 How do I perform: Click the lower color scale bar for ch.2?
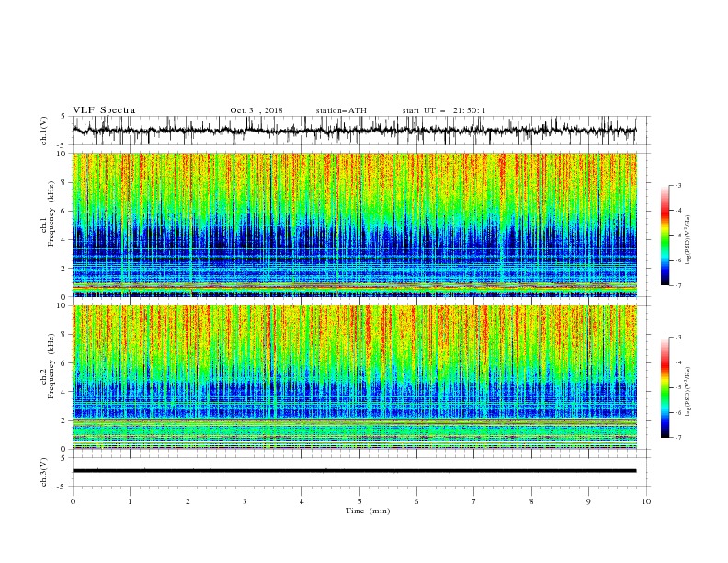pos(665,387)
